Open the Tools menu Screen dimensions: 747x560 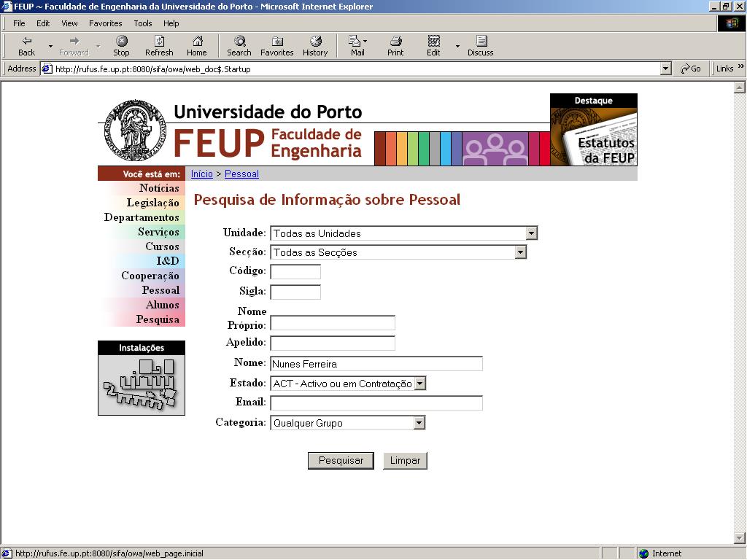[x=142, y=23]
